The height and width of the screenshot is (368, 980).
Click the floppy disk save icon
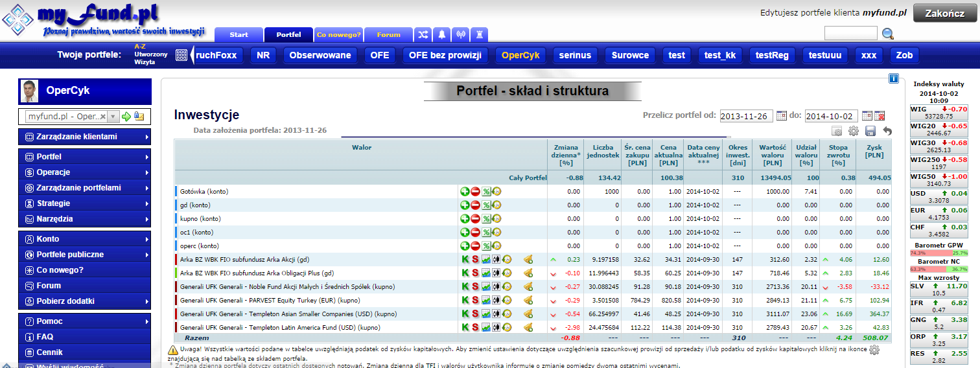[x=870, y=132]
